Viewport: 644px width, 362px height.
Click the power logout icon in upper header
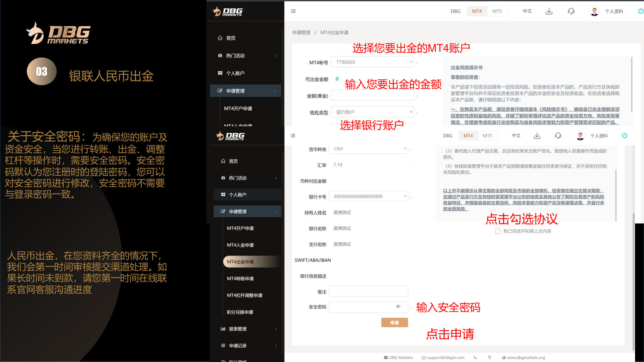[x=641, y=11]
